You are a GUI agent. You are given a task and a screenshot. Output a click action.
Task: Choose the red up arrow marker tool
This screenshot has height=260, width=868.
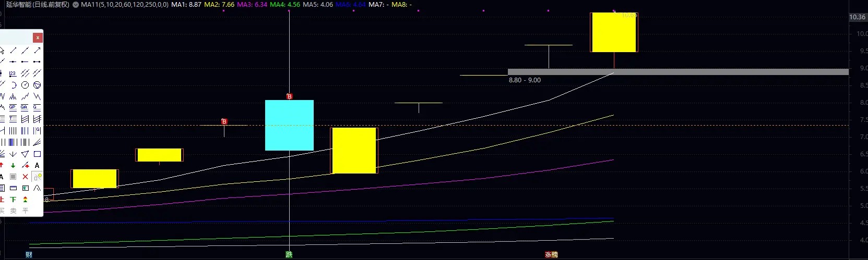(x=2, y=165)
